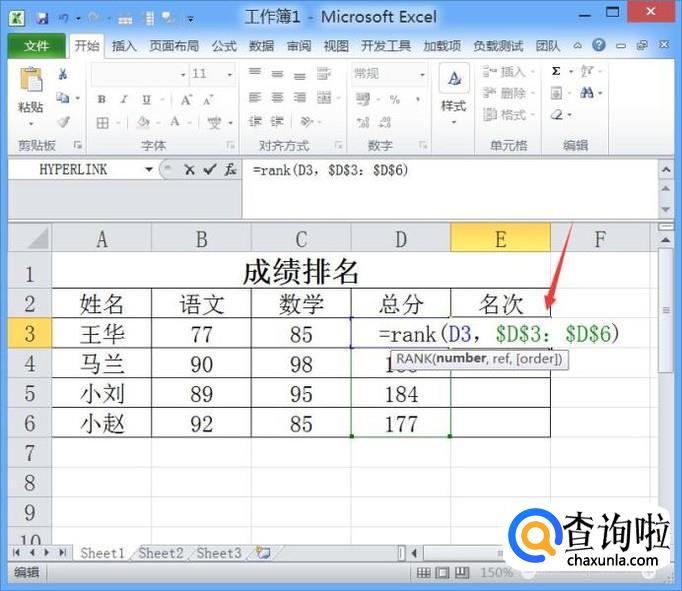The height and width of the screenshot is (591, 682).
Task: Click the percent style icon
Action: 394,100
